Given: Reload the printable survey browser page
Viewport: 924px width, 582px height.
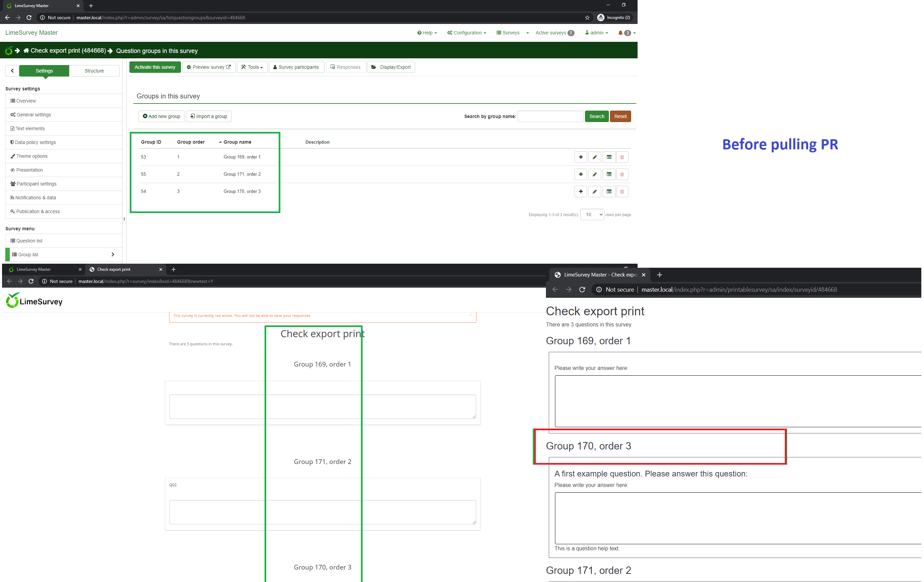Looking at the screenshot, I should (x=582, y=290).
